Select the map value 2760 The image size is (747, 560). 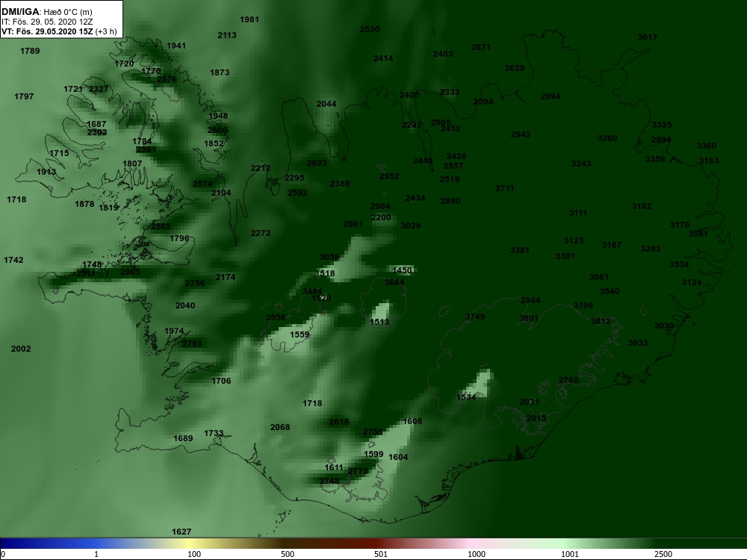[x=568, y=380]
